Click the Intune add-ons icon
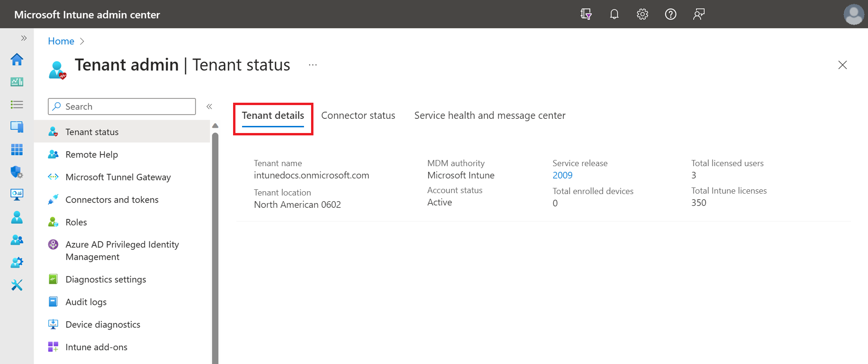The image size is (868, 364). (x=53, y=347)
